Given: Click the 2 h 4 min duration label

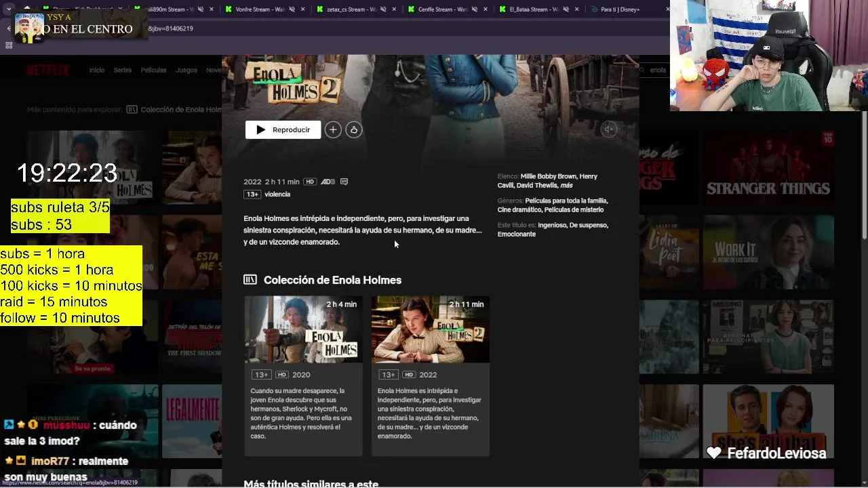Looking at the screenshot, I should point(341,304).
